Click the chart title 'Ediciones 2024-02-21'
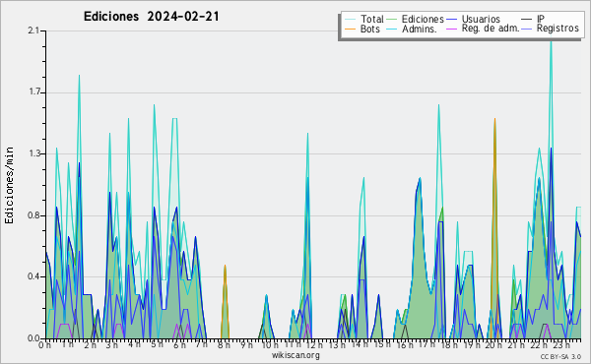 pos(151,17)
